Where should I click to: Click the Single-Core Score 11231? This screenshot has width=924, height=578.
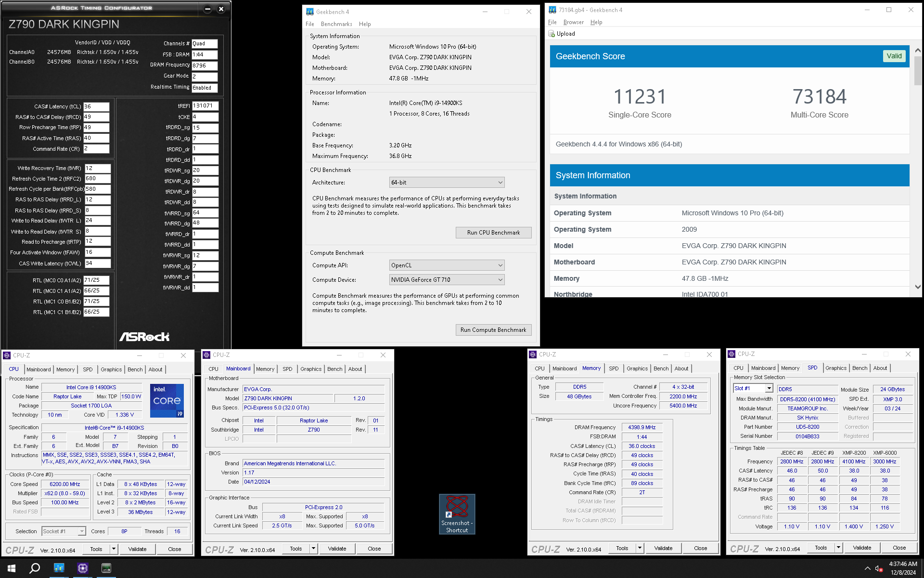coord(640,97)
